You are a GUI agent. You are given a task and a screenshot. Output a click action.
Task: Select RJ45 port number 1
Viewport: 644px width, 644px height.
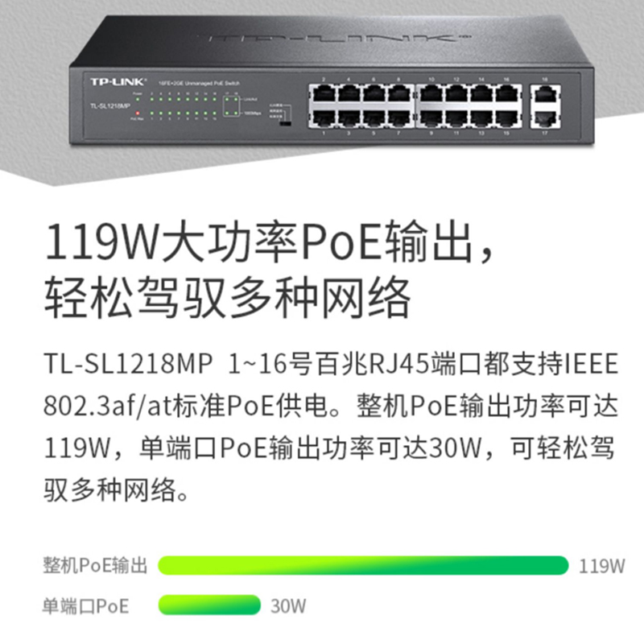[x=324, y=118]
